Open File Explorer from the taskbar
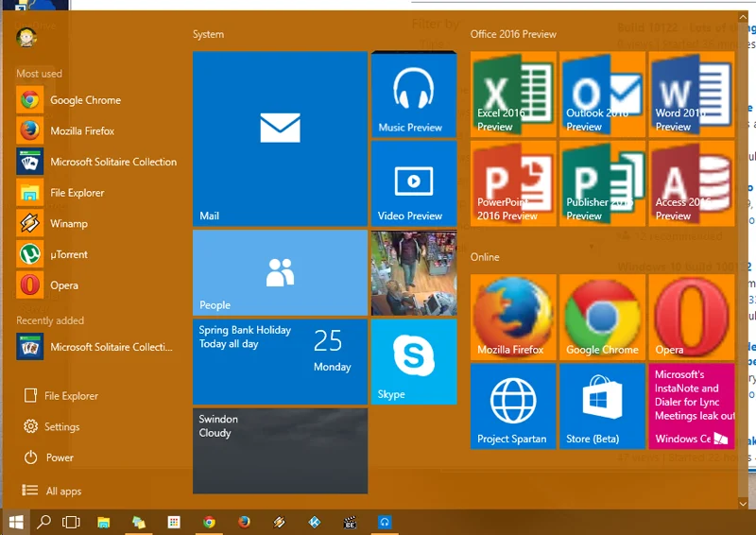This screenshot has width=756, height=535. click(104, 522)
